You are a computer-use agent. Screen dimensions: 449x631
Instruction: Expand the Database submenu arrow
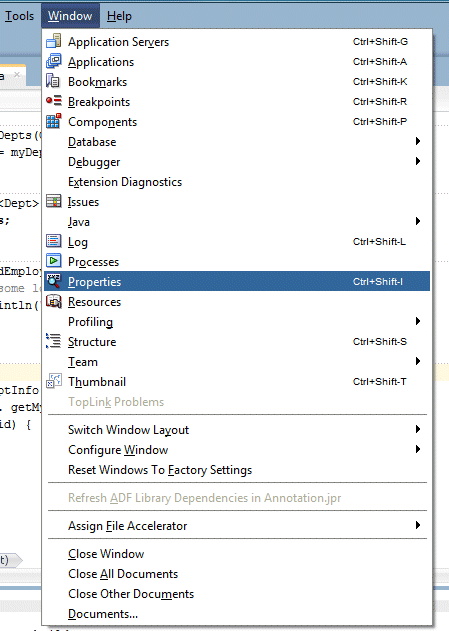pyautogui.click(x=418, y=141)
